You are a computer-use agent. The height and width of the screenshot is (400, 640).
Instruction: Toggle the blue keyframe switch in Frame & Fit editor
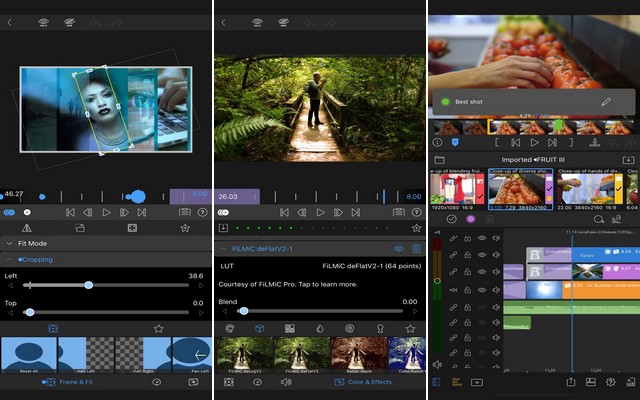[9, 212]
